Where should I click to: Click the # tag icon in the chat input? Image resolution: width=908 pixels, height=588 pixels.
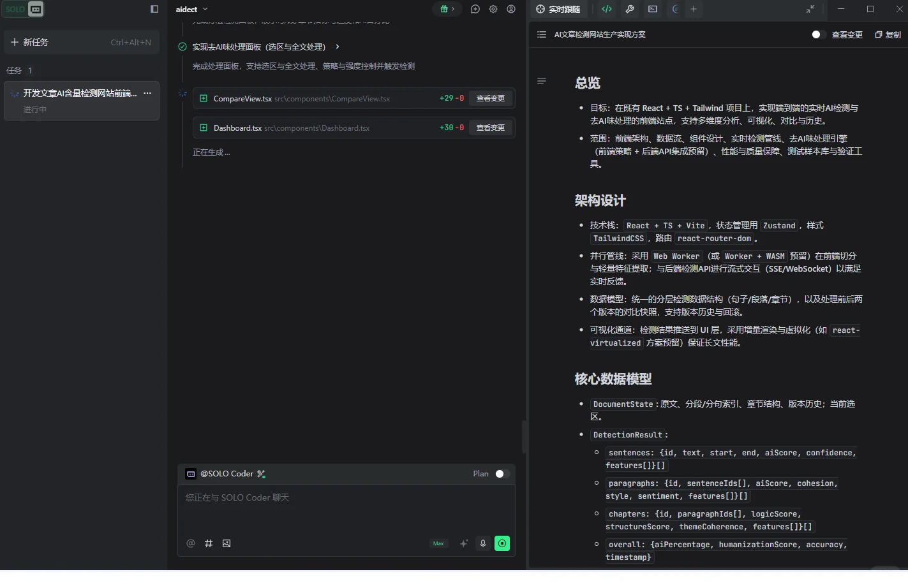tap(208, 543)
